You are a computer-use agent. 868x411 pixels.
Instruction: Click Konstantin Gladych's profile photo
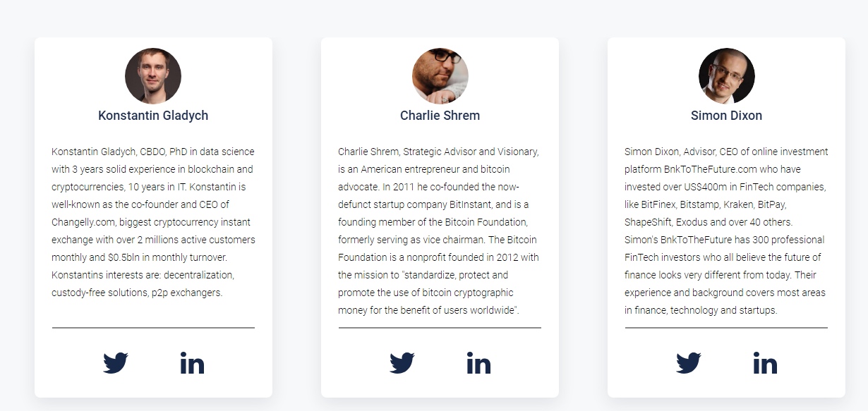pos(153,76)
